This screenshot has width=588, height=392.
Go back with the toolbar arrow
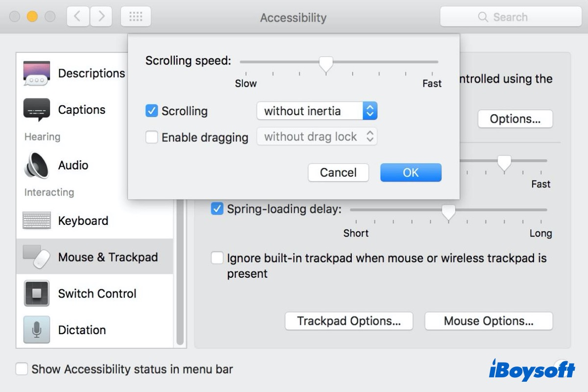tap(77, 17)
